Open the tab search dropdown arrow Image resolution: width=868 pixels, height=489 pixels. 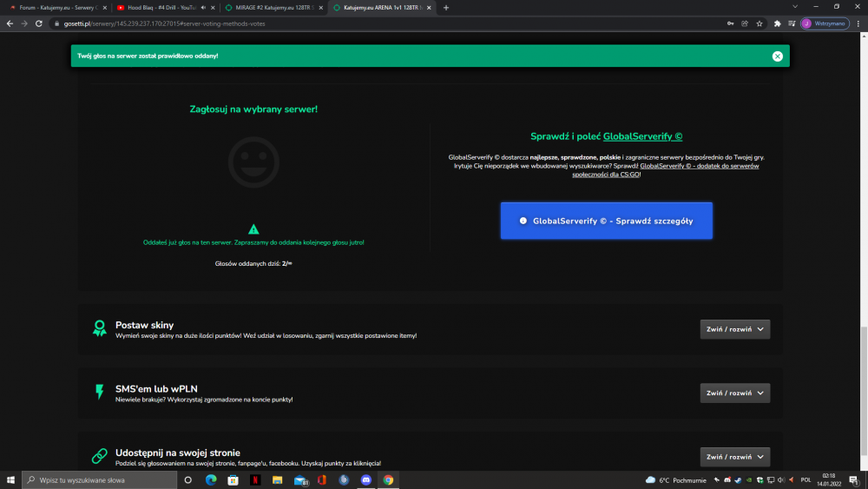[795, 7]
